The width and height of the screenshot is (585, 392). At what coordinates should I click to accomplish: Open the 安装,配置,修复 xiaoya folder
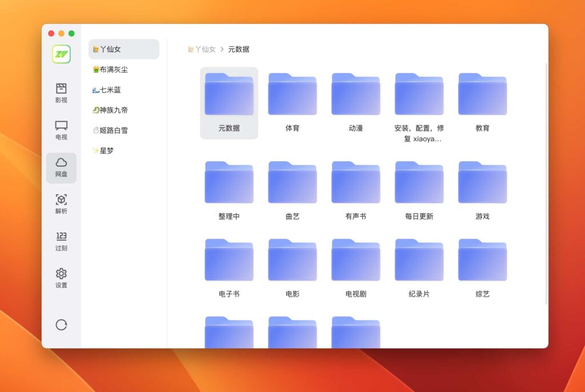(419, 94)
